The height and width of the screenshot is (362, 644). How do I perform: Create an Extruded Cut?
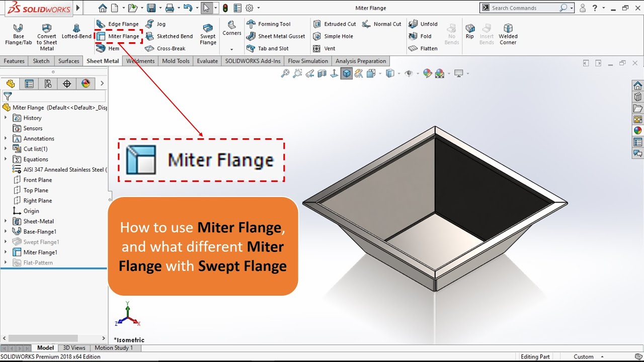coord(335,24)
